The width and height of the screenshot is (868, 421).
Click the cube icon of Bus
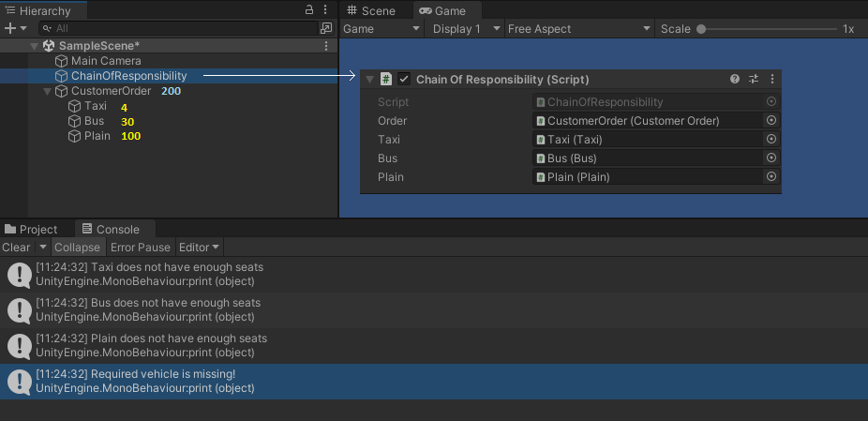(75, 121)
